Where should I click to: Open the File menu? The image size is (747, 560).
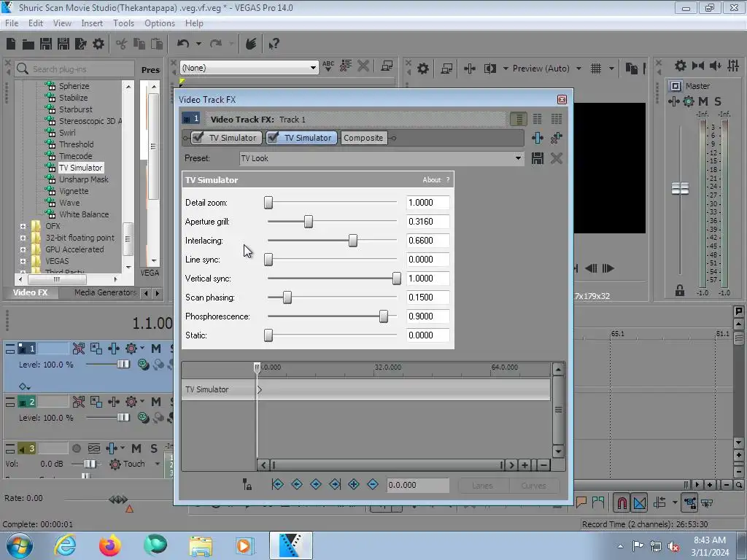click(12, 23)
